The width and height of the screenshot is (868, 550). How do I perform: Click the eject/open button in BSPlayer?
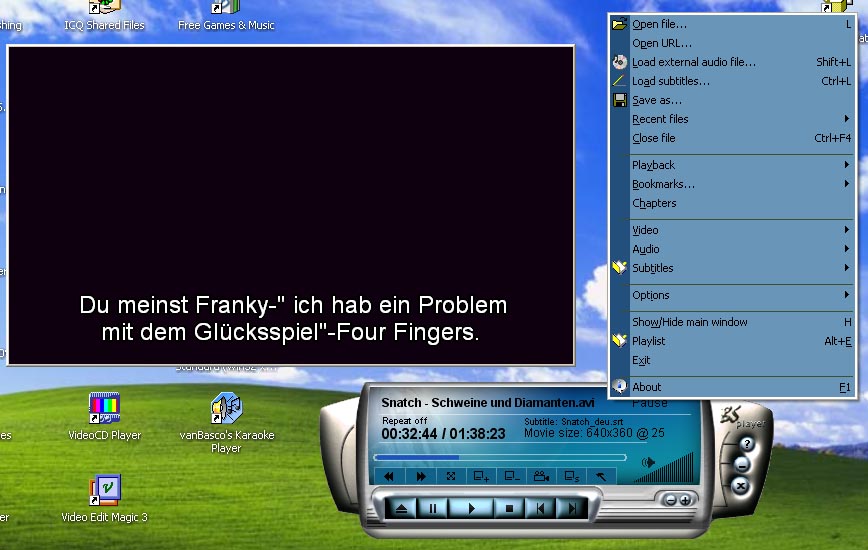tap(401, 508)
